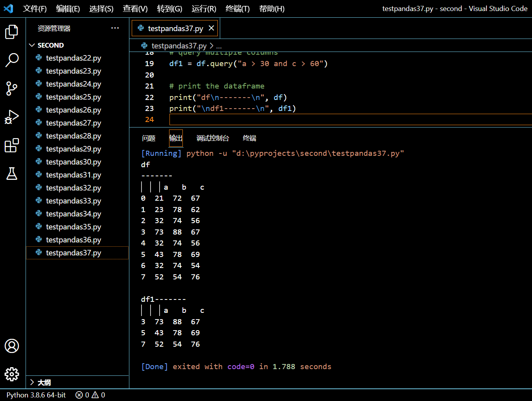Click print df statement on line 22
532x401 pixels.
228,98
